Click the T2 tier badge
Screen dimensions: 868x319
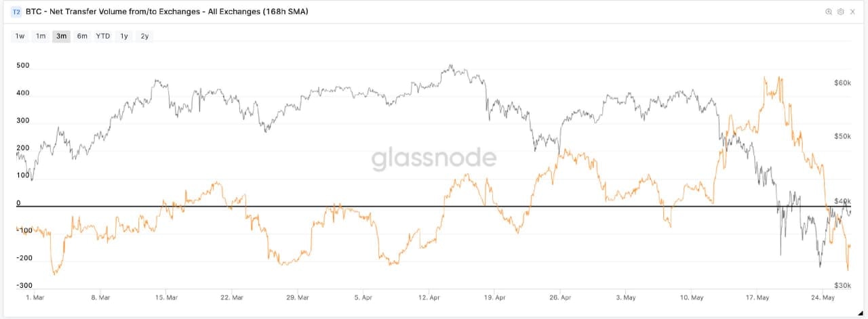pyautogui.click(x=17, y=12)
